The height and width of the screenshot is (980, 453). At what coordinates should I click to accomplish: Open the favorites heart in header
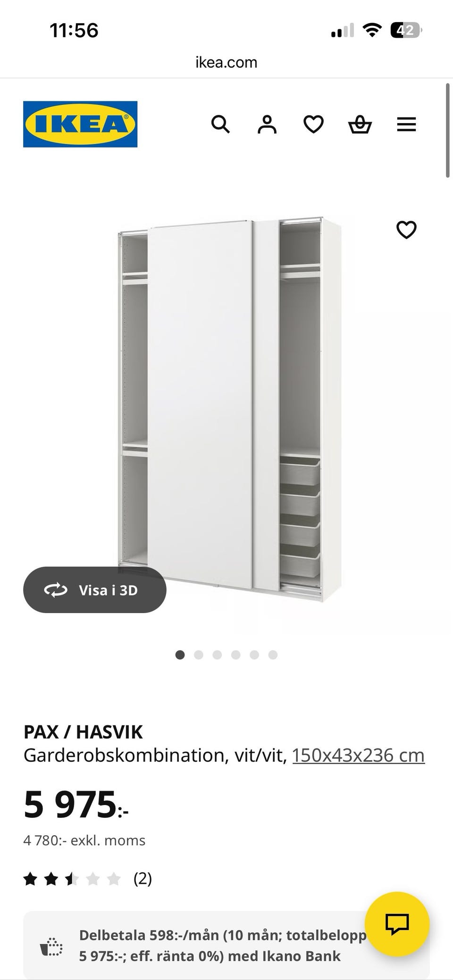pyautogui.click(x=313, y=125)
